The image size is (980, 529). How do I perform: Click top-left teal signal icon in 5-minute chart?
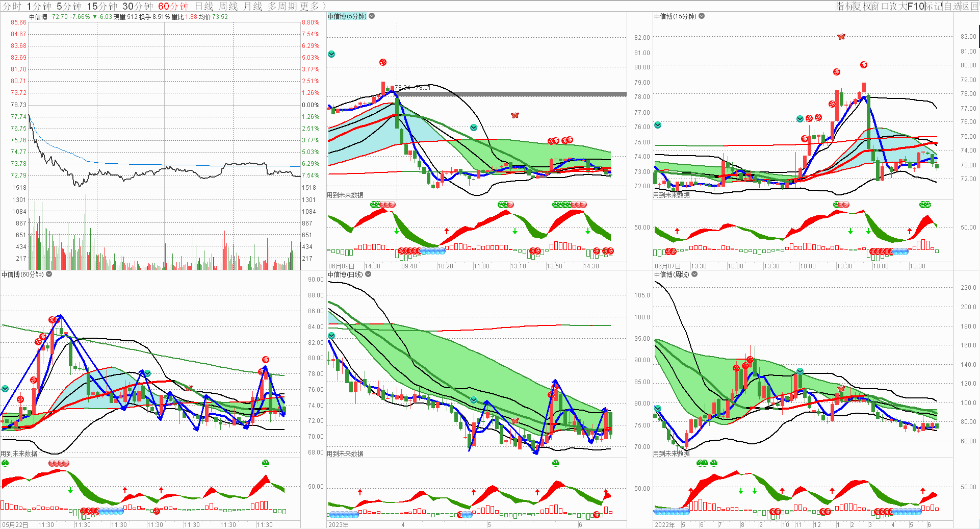point(331,54)
